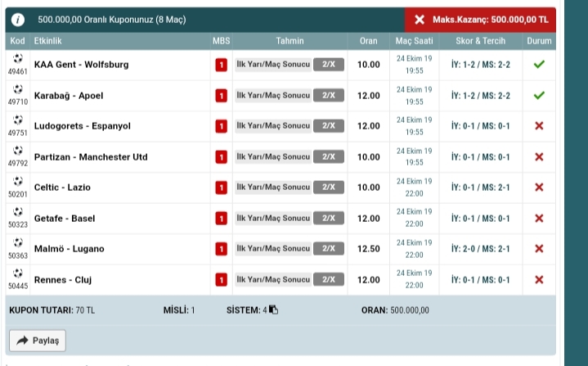This screenshot has height=366, width=588.
Task: Click the ORAN: 500.000,00 total text
Action: 395,310
